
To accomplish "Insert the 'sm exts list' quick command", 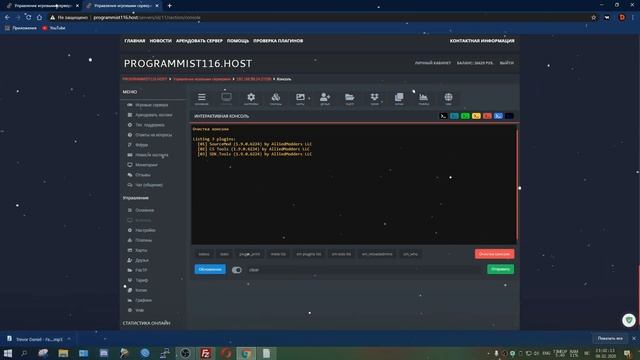I will point(341,254).
